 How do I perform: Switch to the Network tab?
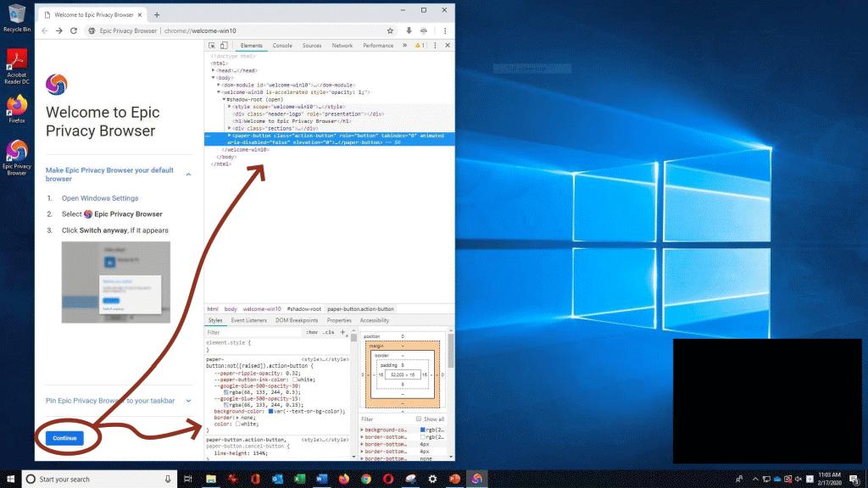[342, 46]
